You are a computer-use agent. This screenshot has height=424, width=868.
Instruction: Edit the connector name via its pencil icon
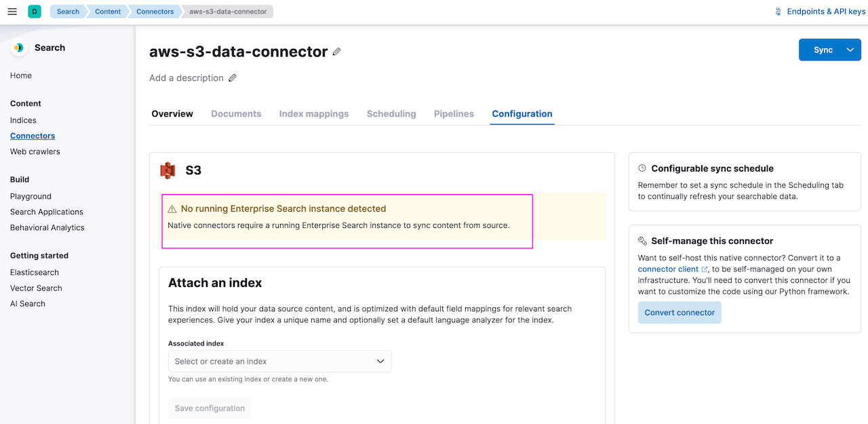point(336,51)
